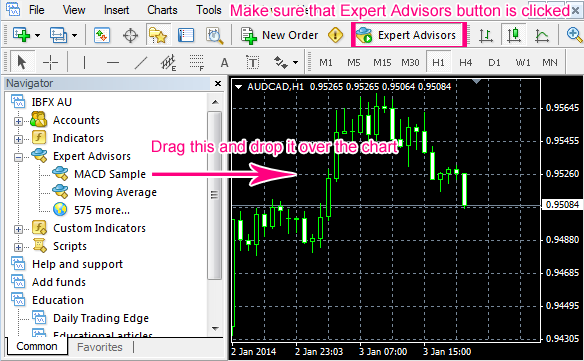Expand the Accounts tree node
Image resolution: width=584 pixels, height=361 pixels.
point(18,121)
